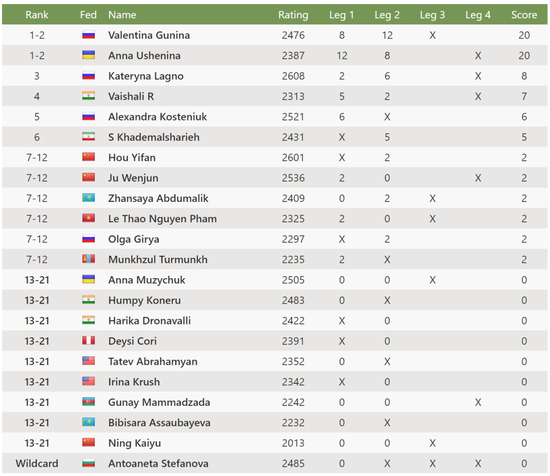
Task: Click the US flag next to Irina Krush
Action: click(88, 381)
